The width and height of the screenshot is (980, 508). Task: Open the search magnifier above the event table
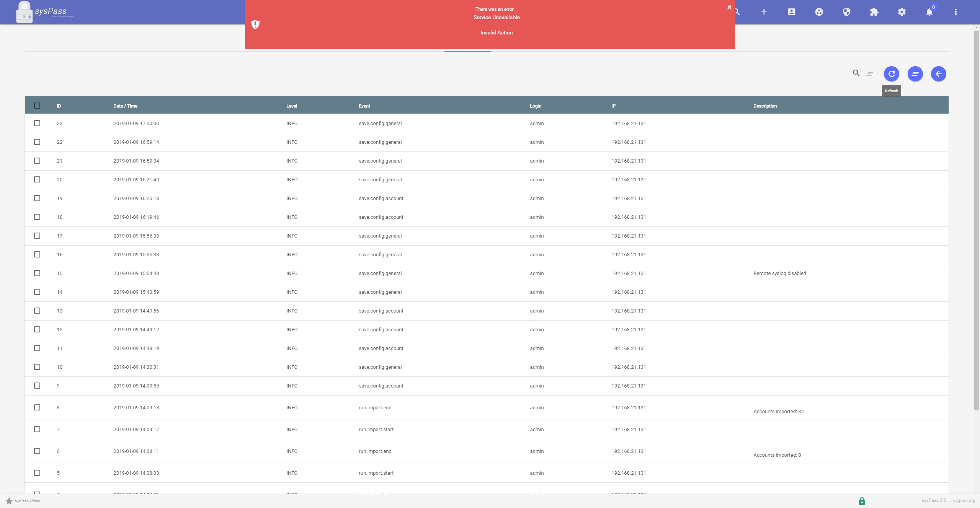click(856, 73)
